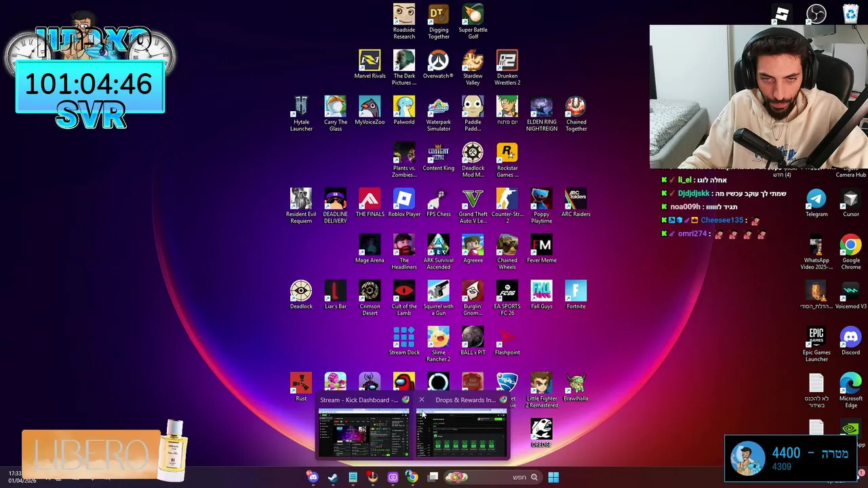Open Steam from the taskbar
This screenshot has width=868, height=488.
(x=333, y=477)
